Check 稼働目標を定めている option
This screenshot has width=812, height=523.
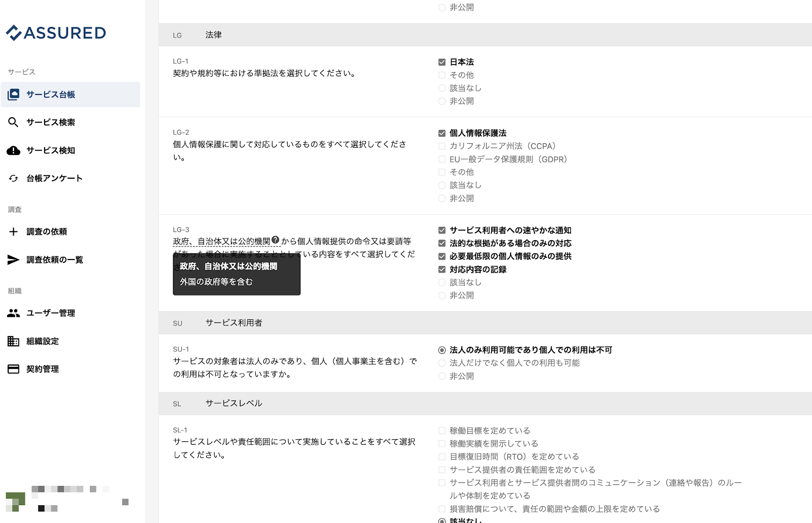pyautogui.click(x=442, y=431)
